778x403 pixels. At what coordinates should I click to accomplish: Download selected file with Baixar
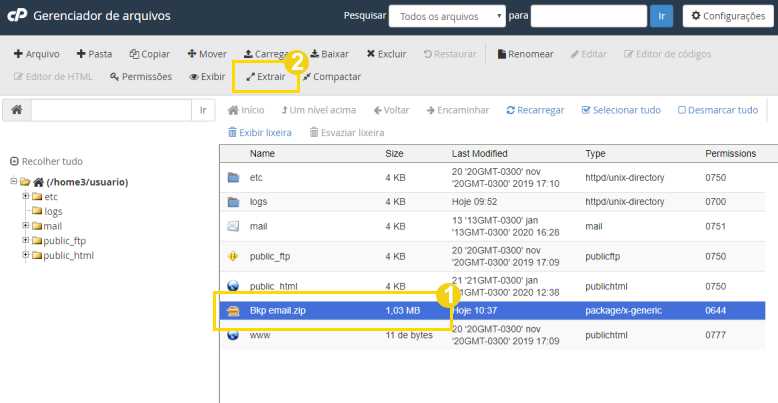(x=329, y=54)
